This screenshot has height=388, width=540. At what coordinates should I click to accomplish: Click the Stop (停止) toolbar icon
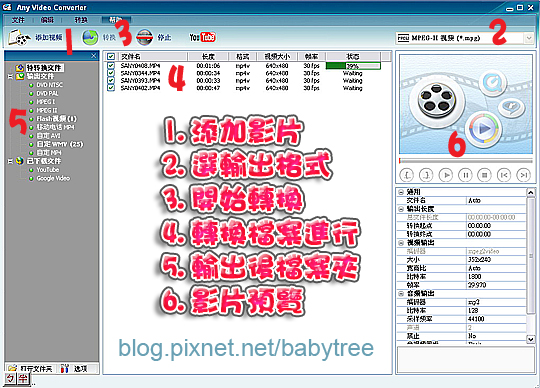[x=144, y=37]
